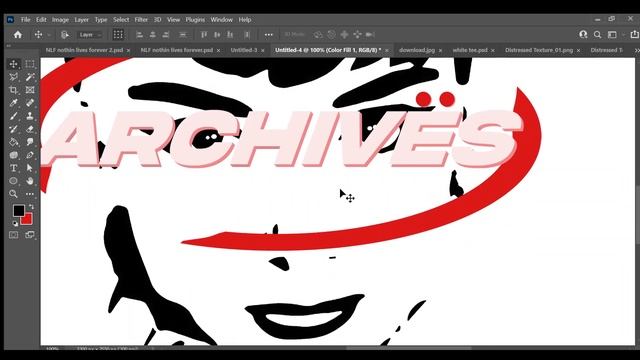Open Auto-Select Layer dropdown
Image resolution: width=640 pixels, height=360 pixels.
[90, 35]
